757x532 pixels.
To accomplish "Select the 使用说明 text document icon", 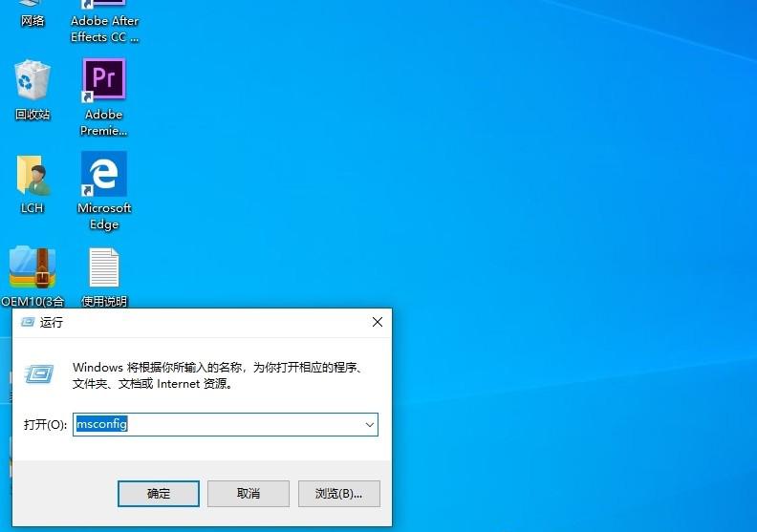I will 104,276.
